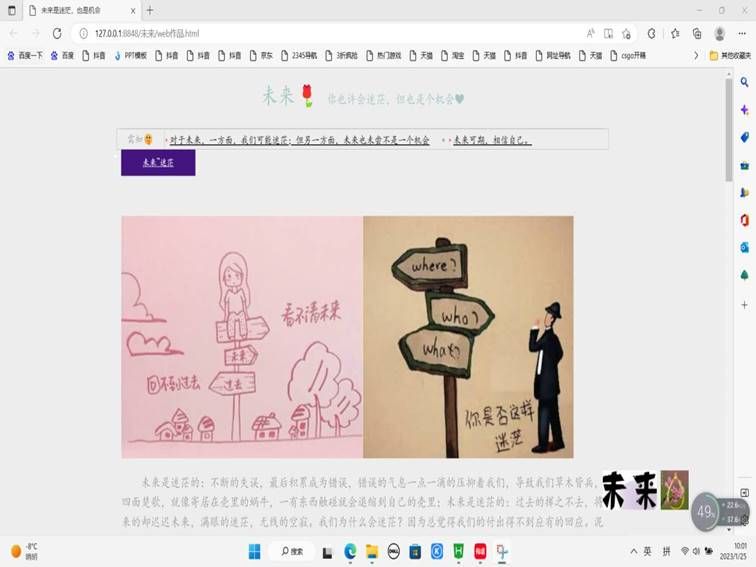The height and width of the screenshot is (567, 756).
Task: Click the browser refresh button
Action: click(x=56, y=33)
